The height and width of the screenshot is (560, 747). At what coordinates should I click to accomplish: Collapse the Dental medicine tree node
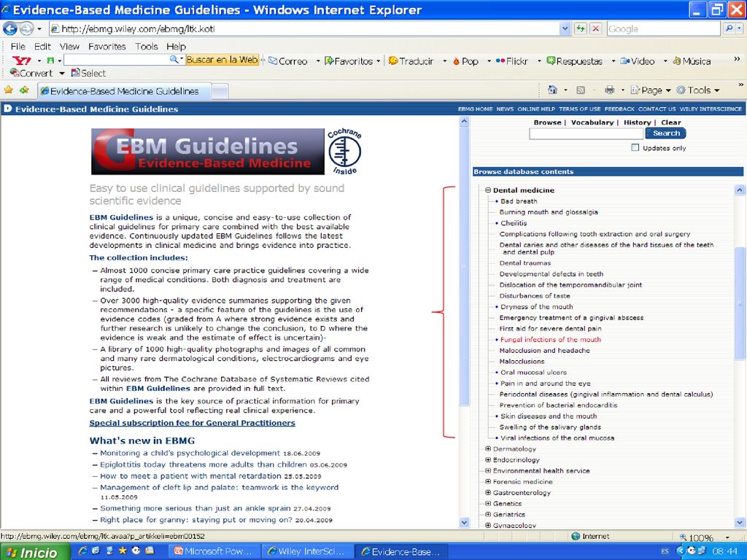point(488,190)
